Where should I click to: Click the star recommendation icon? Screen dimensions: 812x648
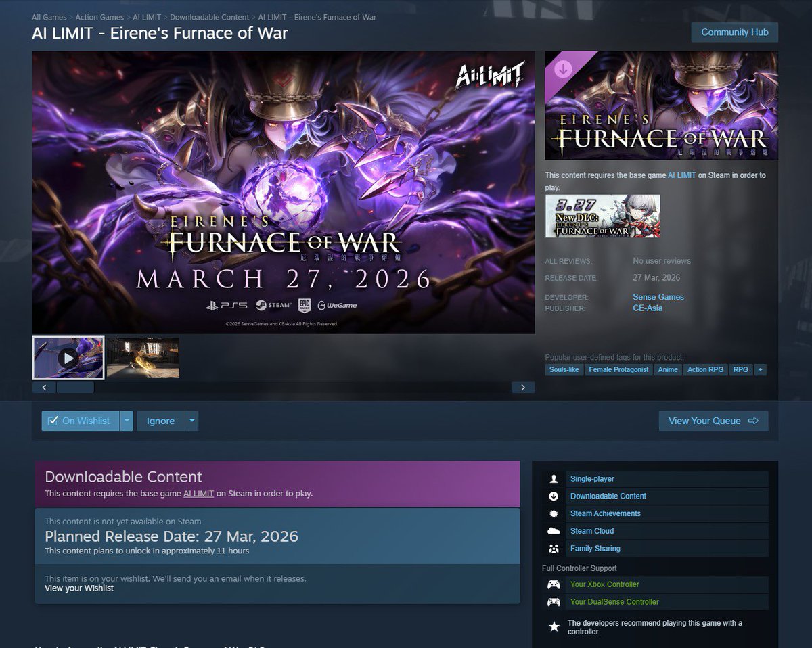(554, 627)
